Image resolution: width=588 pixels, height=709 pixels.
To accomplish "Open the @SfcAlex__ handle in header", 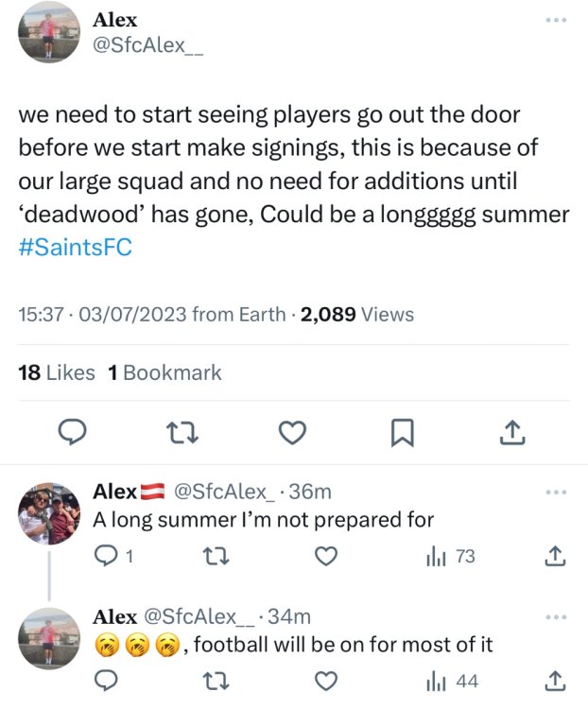I will coord(147,44).
